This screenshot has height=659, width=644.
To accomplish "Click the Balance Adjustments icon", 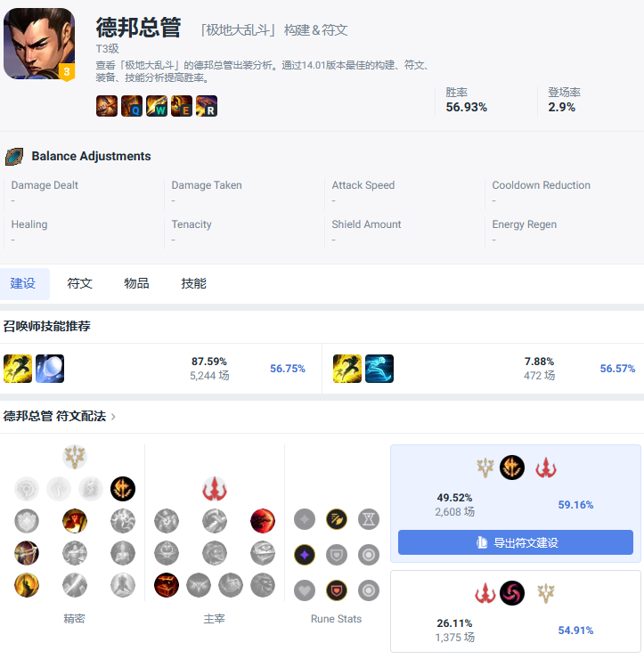I will pyautogui.click(x=14, y=157).
